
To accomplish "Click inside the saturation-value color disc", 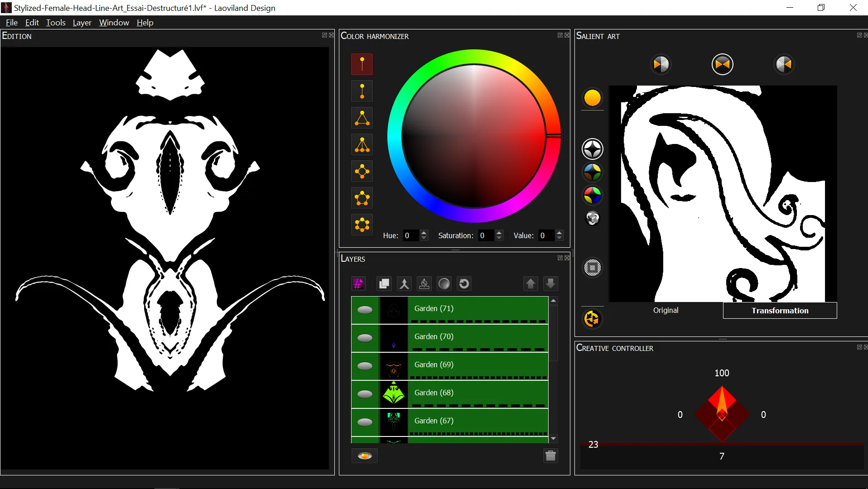I will pos(474,136).
